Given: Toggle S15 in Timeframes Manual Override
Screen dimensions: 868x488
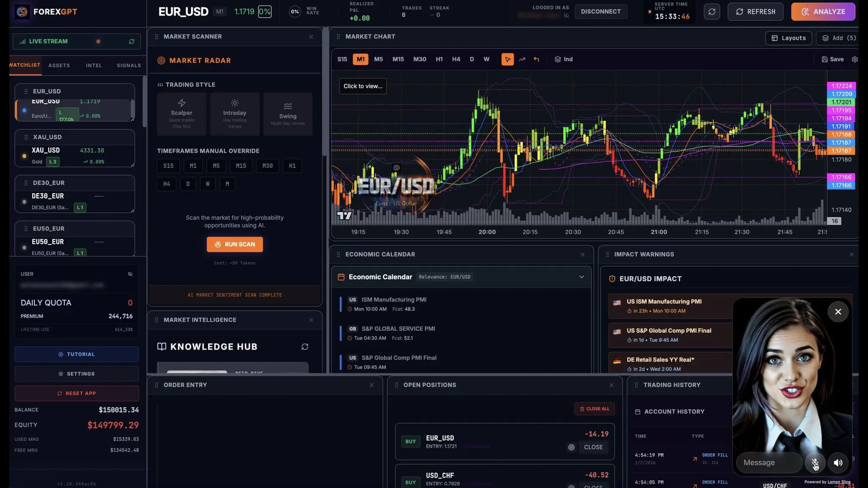Looking at the screenshot, I should 168,166.
